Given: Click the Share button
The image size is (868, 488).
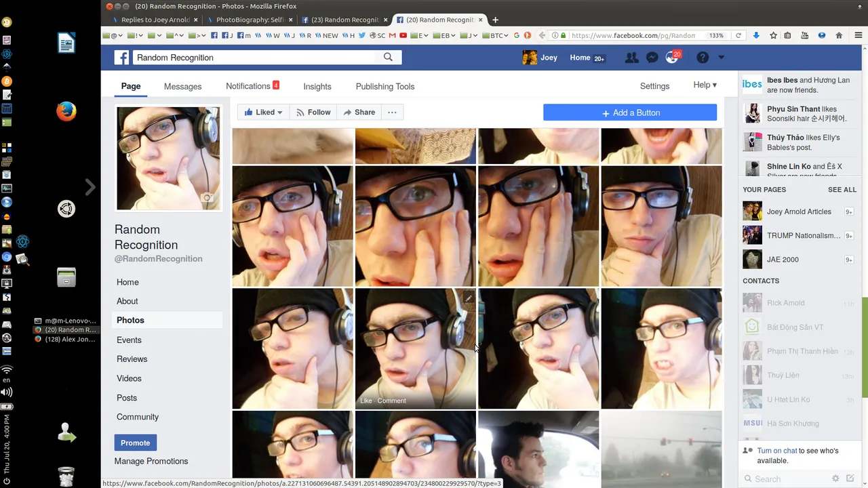Looking at the screenshot, I should 359,113.
